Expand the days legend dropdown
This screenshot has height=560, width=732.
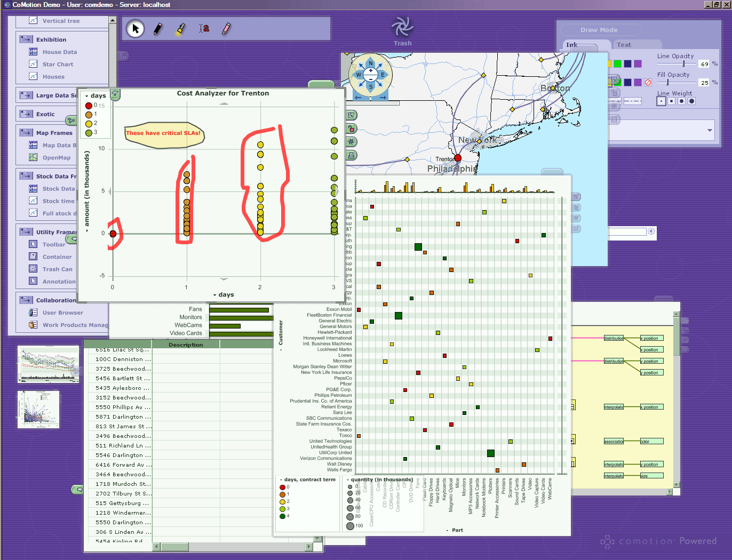[x=87, y=96]
